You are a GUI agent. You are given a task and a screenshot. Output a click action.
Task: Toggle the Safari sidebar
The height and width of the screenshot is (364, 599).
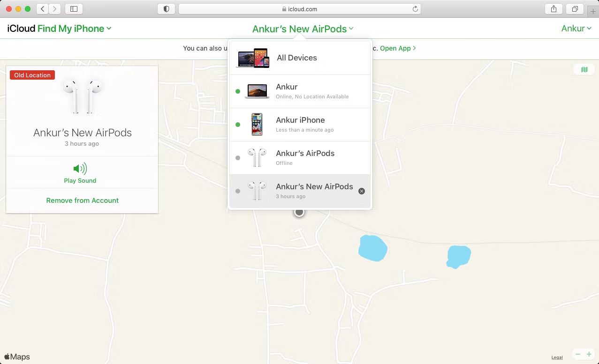click(x=74, y=8)
